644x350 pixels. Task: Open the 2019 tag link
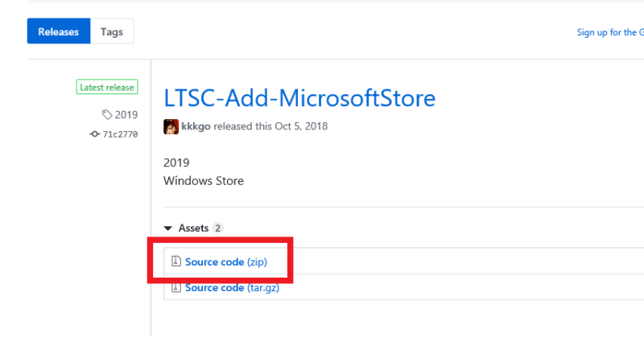126,114
